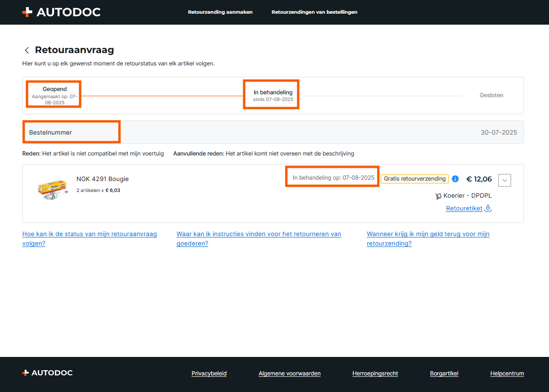The width and height of the screenshot is (549, 392).
Task: Visit the Helpcentrum from the footer
Action: pyautogui.click(x=507, y=374)
